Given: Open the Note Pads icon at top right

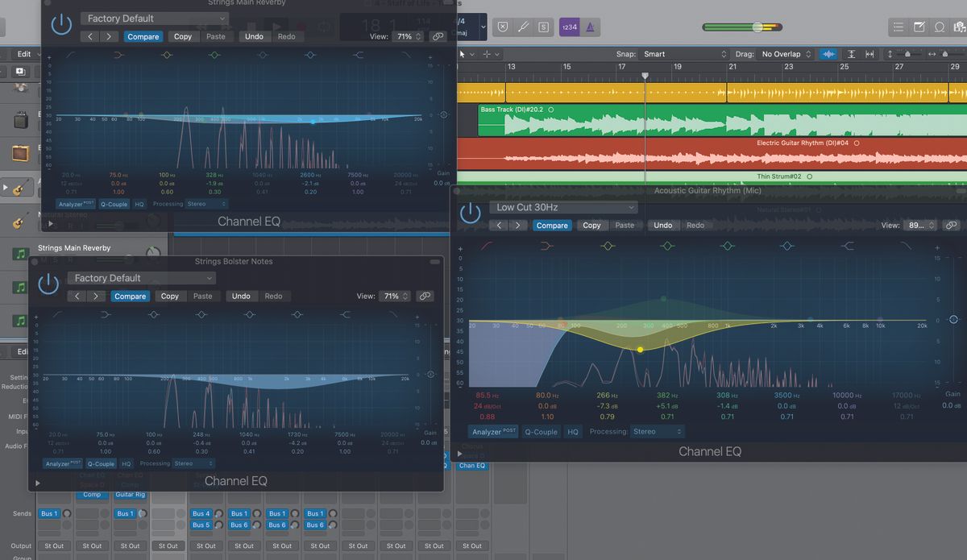Looking at the screenshot, I should [919, 27].
